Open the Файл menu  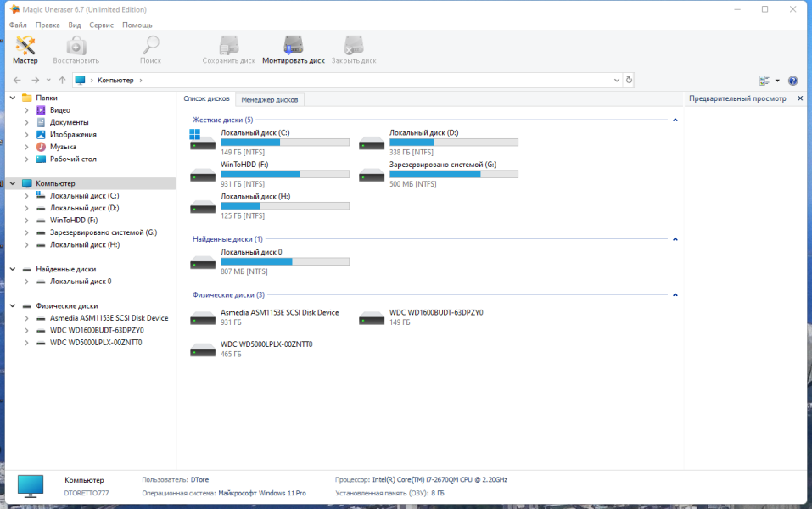tap(18, 25)
